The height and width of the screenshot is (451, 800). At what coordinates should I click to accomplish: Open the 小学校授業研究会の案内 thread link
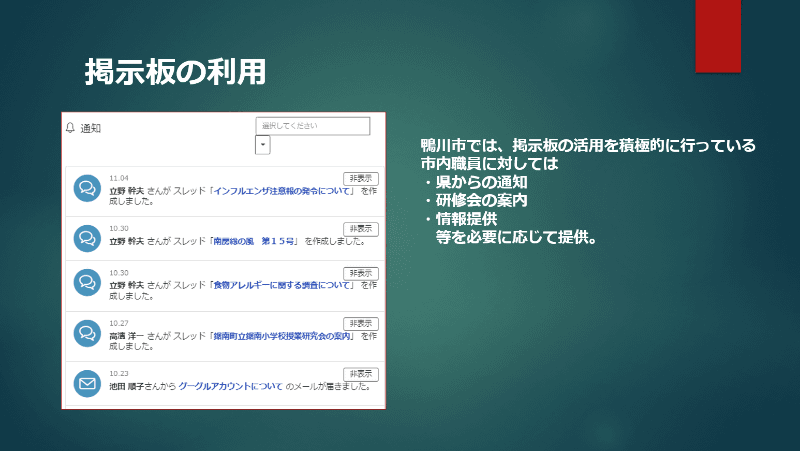tap(282, 336)
